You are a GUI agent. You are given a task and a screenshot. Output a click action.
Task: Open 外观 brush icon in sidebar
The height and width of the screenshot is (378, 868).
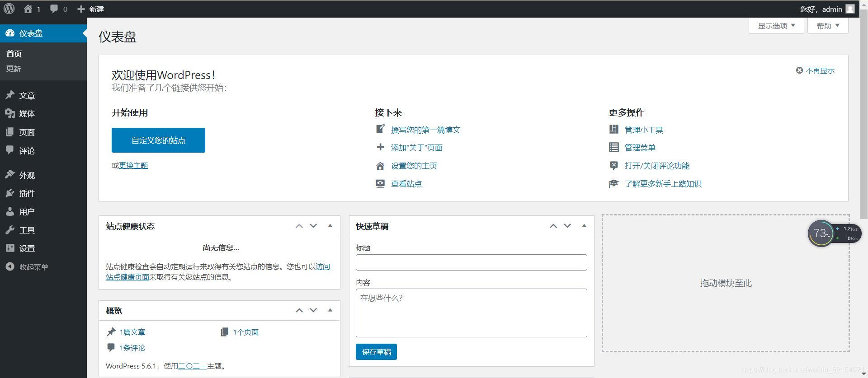10,175
